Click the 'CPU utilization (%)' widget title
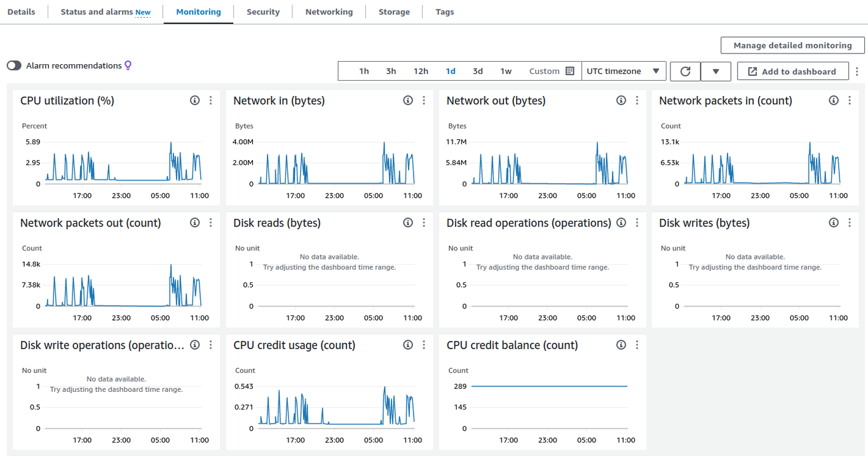Viewport: 868px width, 456px height. point(67,100)
